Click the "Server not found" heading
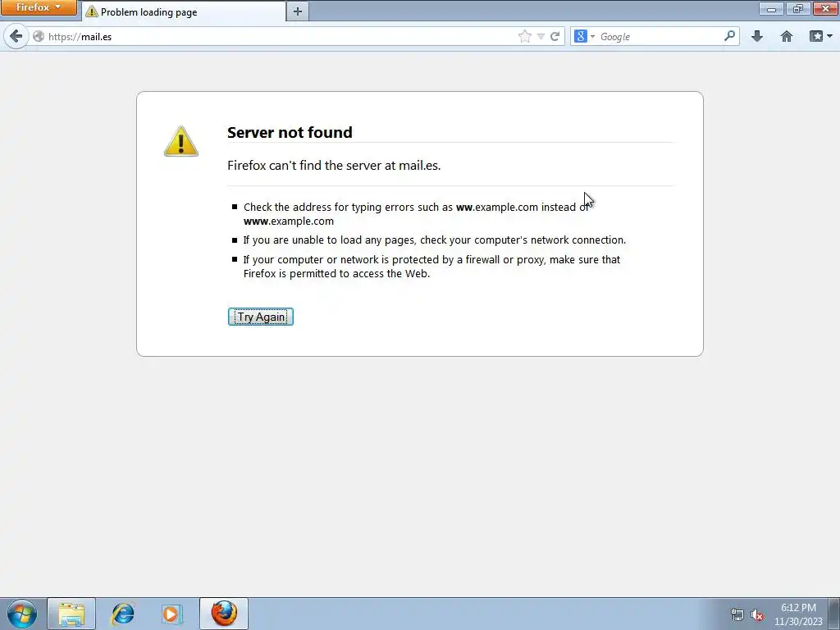Screen dimensions: 840x630 (290, 132)
